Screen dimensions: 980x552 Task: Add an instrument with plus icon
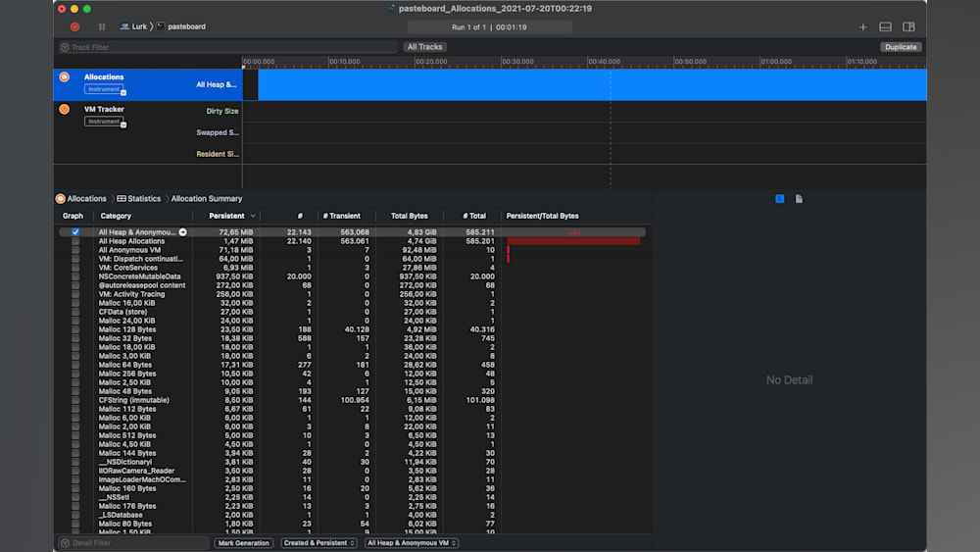coord(862,26)
